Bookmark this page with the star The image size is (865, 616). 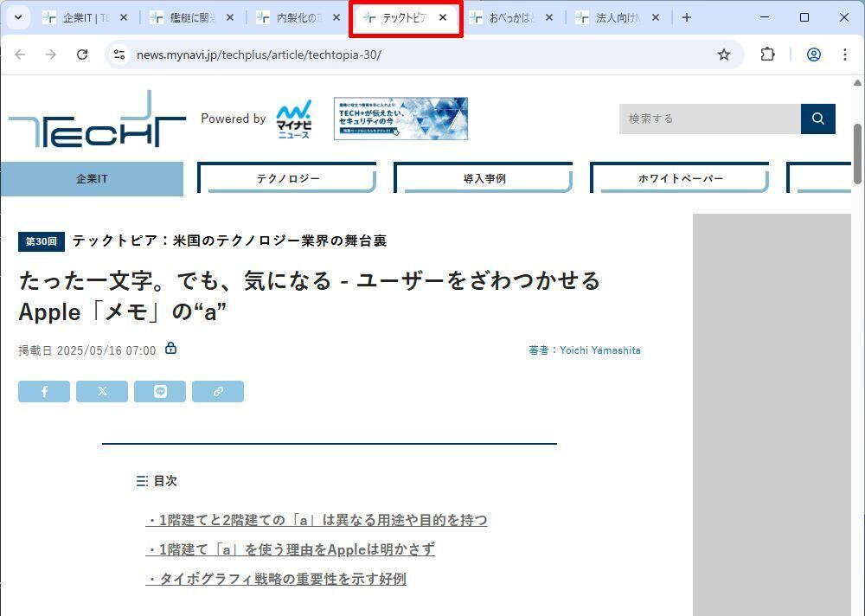pos(724,55)
